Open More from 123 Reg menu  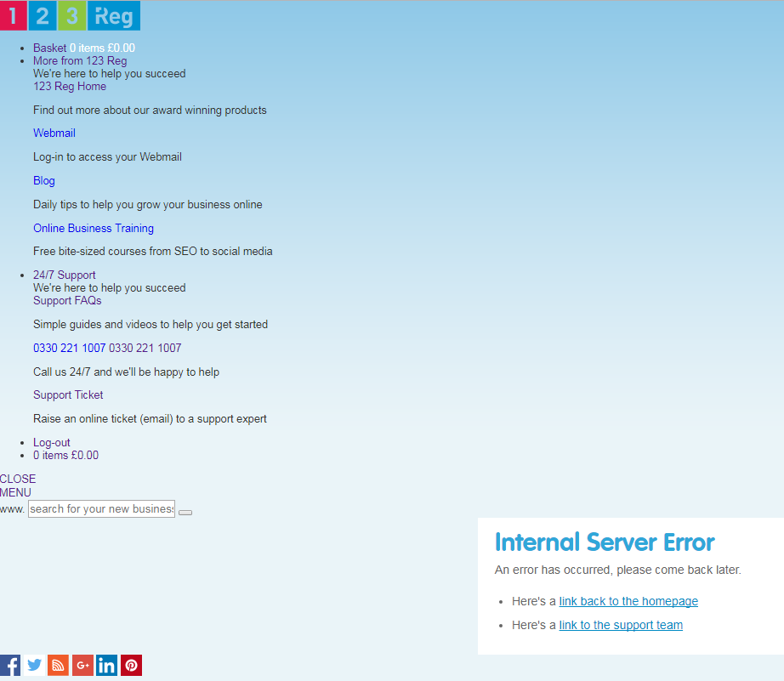tap(80, 61)
